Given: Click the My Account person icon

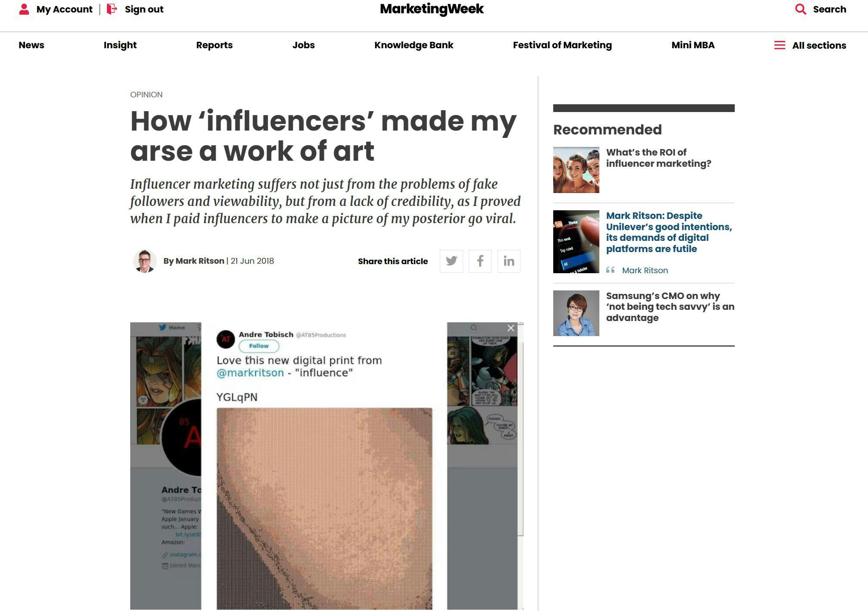Looking at the screenshot, I should tap(24, 9).
